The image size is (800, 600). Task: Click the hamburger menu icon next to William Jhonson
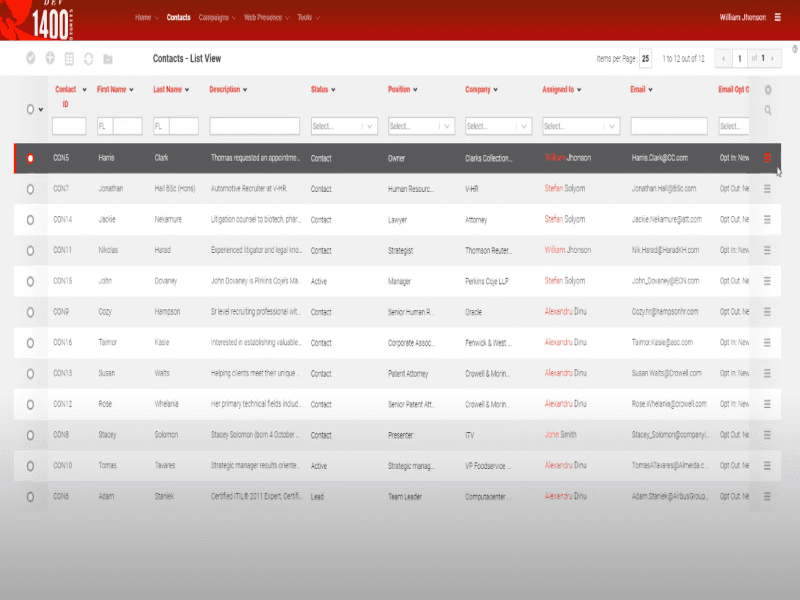779,17
